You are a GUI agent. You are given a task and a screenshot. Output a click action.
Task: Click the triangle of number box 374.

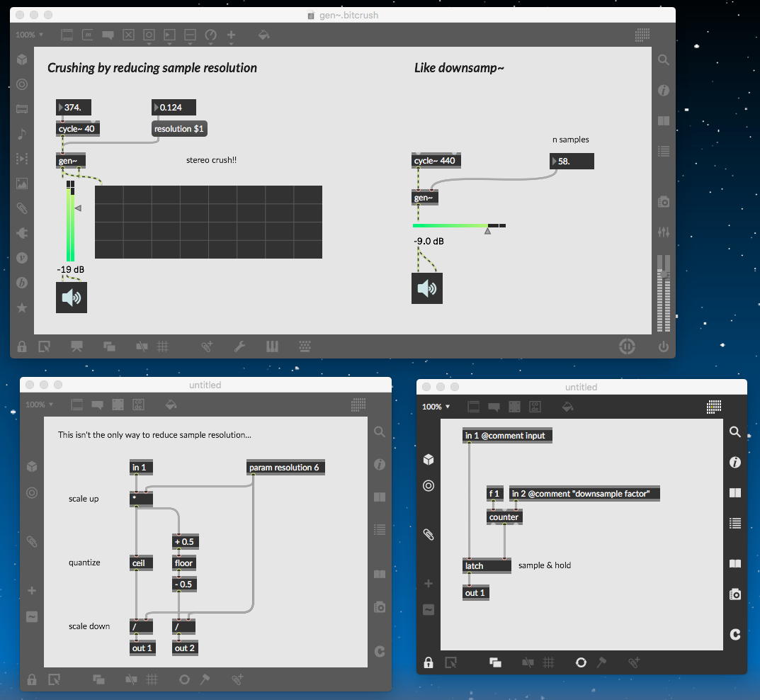coord(61,107)
